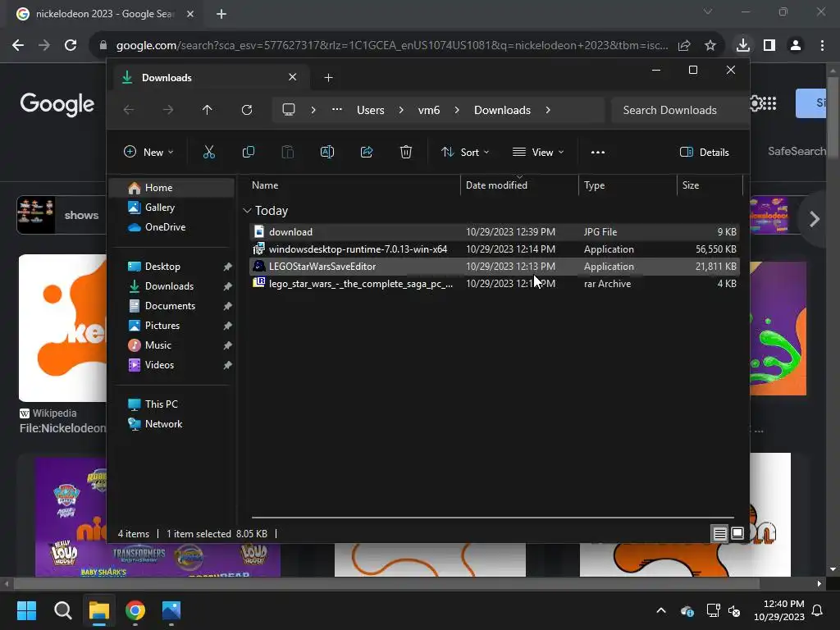The width and height of the screenshot is (840, 630).
Task: Show hidden tray icons chevron
Action: click(661, 610)
